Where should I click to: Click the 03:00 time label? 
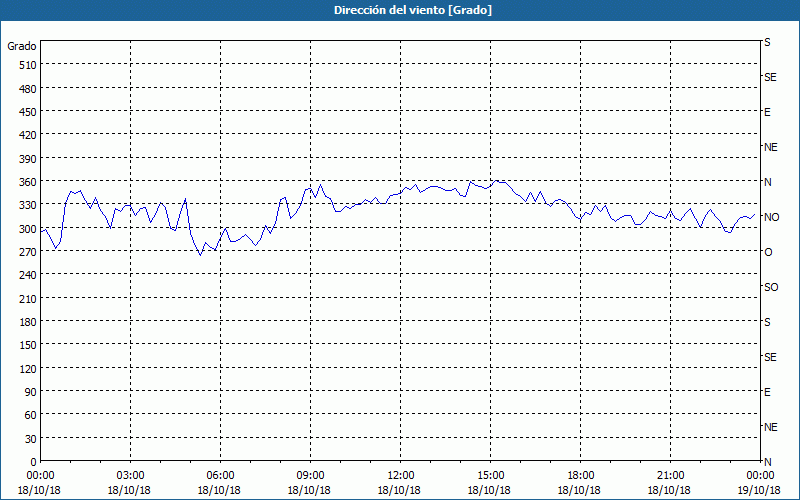click(x=130, y=476)
